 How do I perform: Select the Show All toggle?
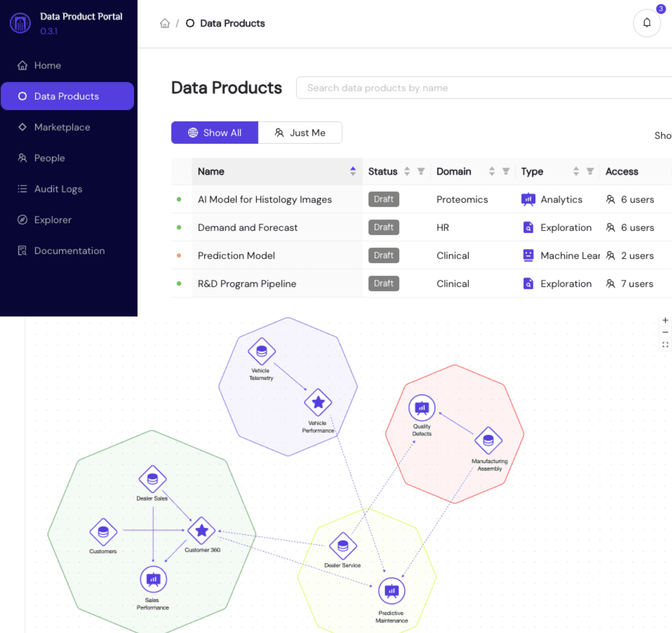coord(215,132)
